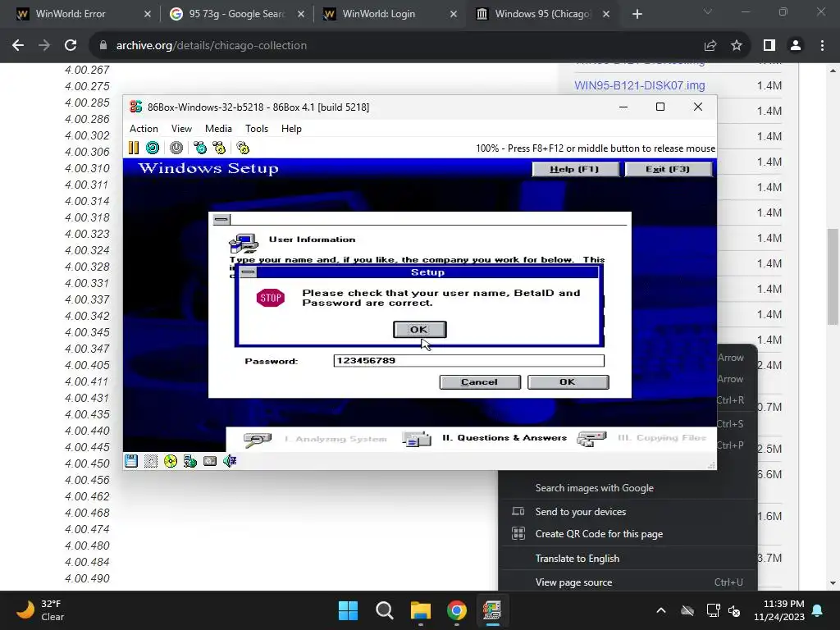
Task: Open the Tools menu in 86Box
Action: pyautogui.click(x=257, y=129)
